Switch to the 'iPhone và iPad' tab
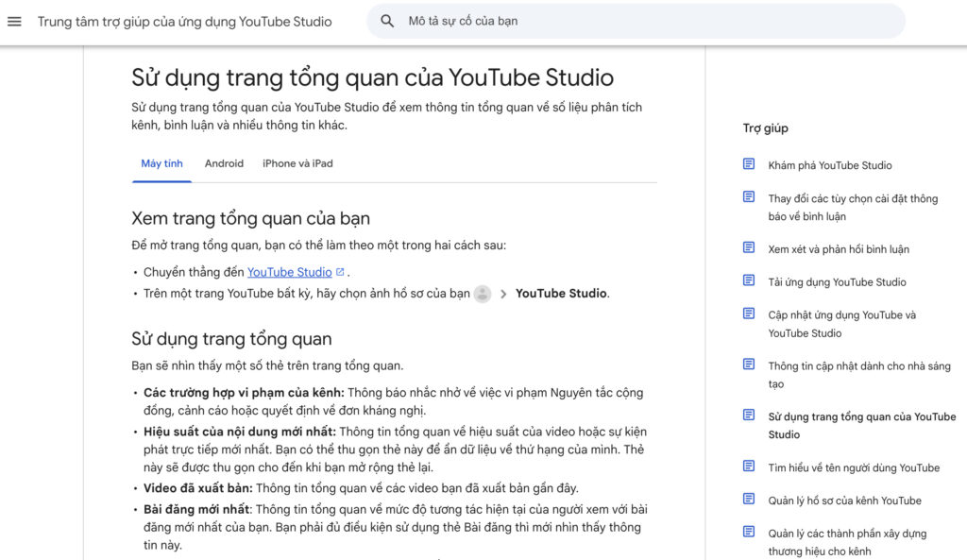This screenshot has height=560, width=967. (297, 163)
